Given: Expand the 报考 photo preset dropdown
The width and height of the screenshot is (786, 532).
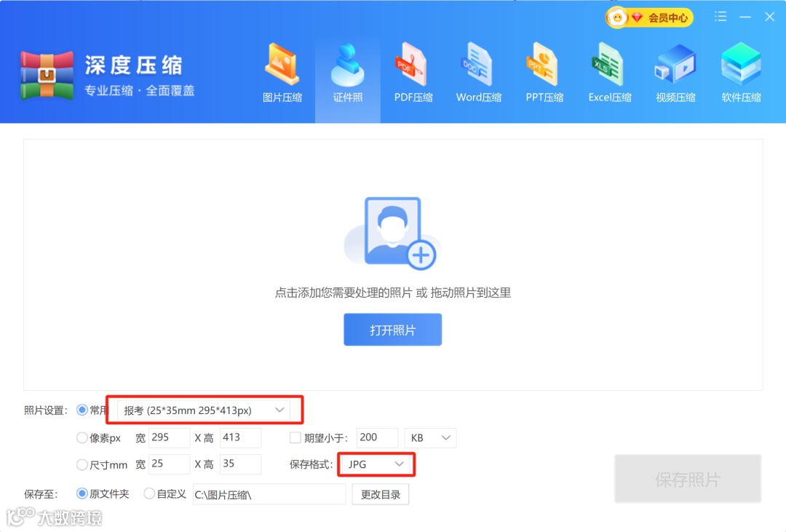Looking at the screenshot, I should (x=204, y=410).
